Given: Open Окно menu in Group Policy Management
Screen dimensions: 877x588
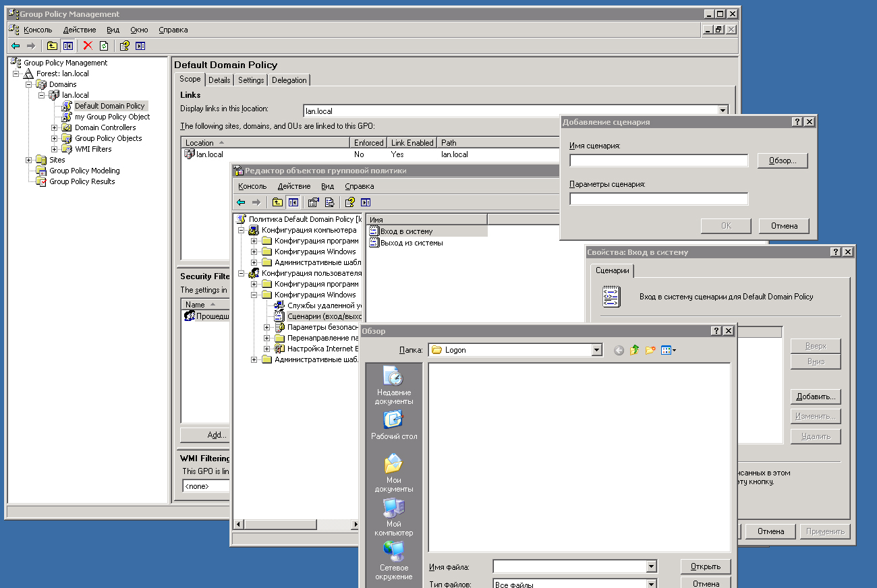Looking at the screenshot, I should 140,30.
